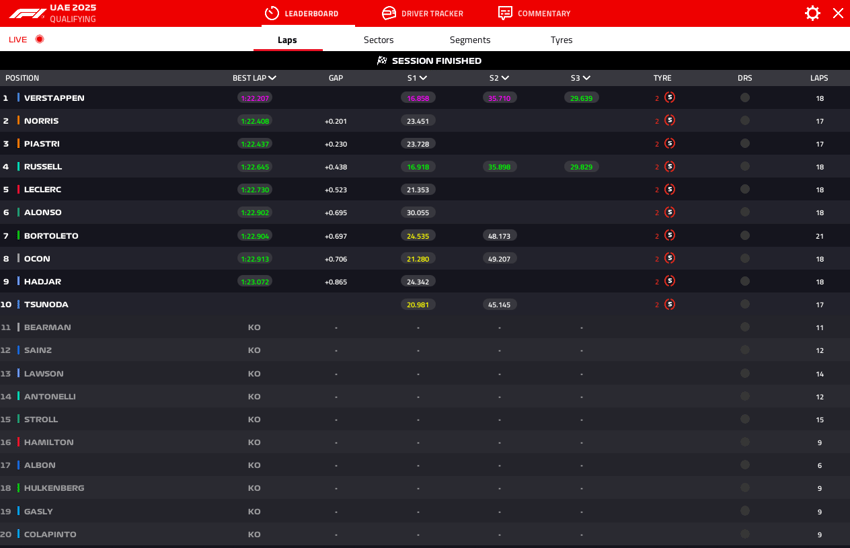This screenshot has height=548, width=850.
Task: Select the VERSTAPPEN driver name
Action: [54, 98]
